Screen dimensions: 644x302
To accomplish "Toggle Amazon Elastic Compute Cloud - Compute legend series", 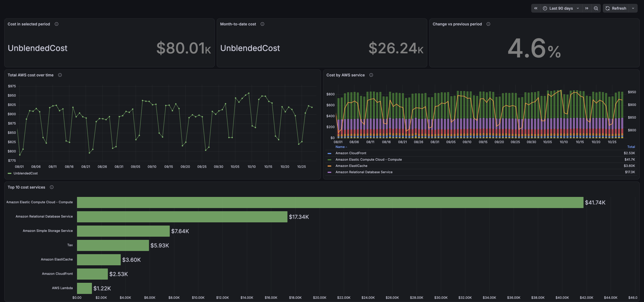I will click(368, 160).
